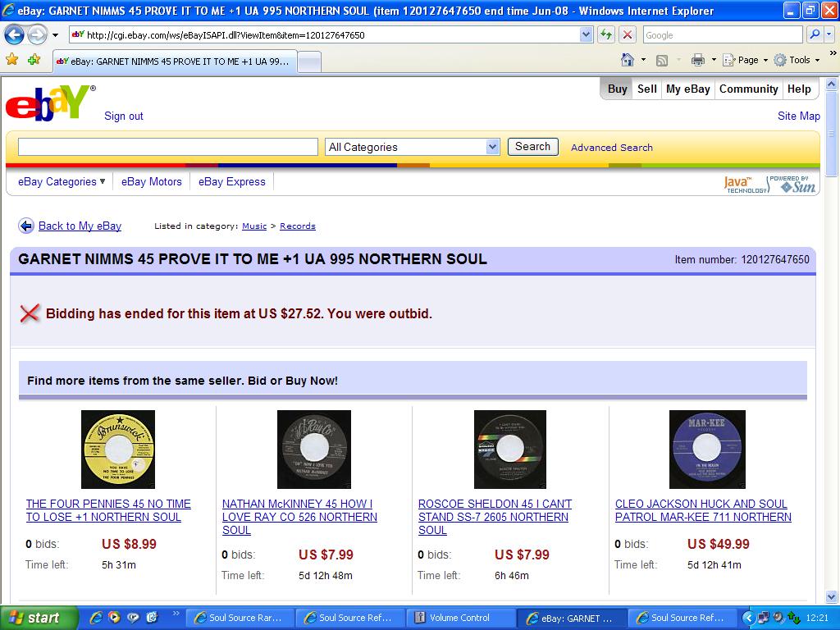Click the Add to Favorites icon
The height and width of the screenshot is (630, 840).
tap(34, 60)
